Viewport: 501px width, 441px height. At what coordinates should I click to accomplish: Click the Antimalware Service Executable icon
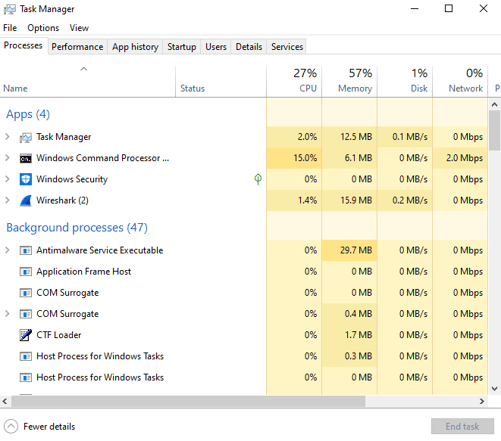(x=26, y=250)
